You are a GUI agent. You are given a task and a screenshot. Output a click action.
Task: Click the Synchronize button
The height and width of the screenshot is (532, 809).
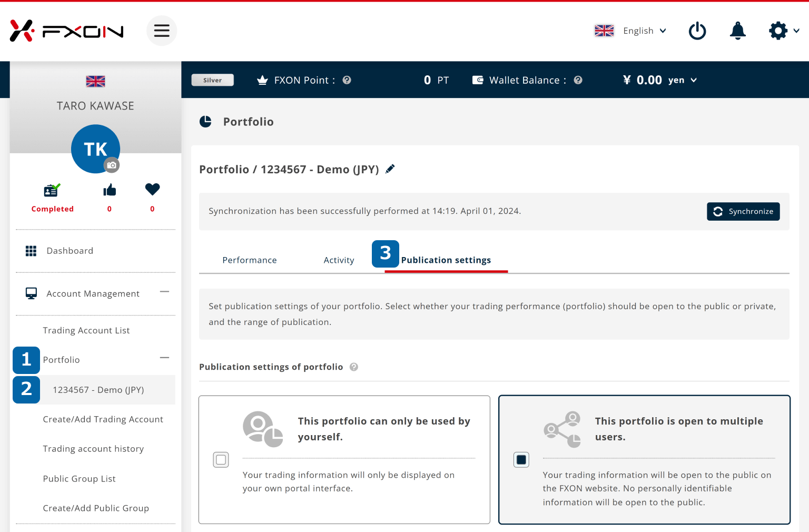click(x=743, y=211)
